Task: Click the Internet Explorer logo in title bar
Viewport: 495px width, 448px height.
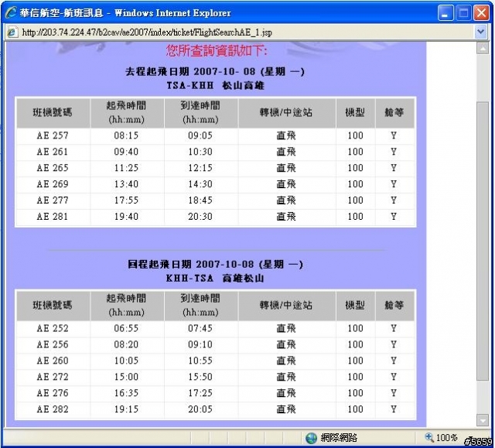Action: (x=11, y=13)
